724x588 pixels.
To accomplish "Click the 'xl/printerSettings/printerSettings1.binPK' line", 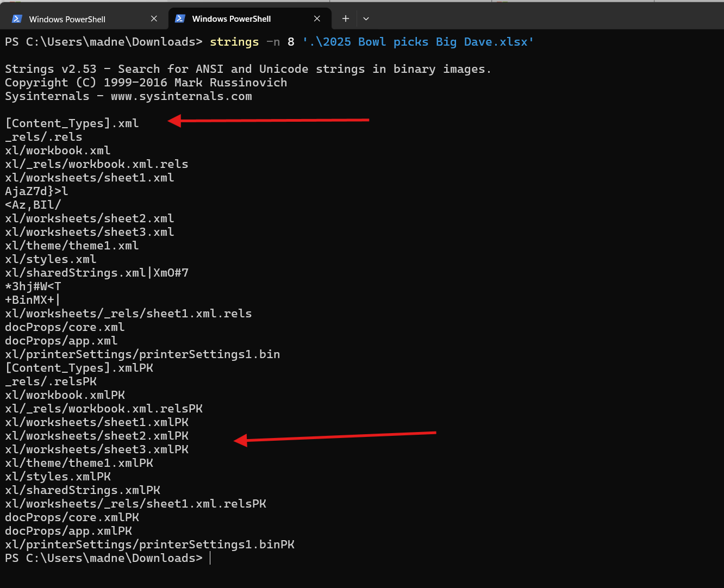I will point(149,545).
